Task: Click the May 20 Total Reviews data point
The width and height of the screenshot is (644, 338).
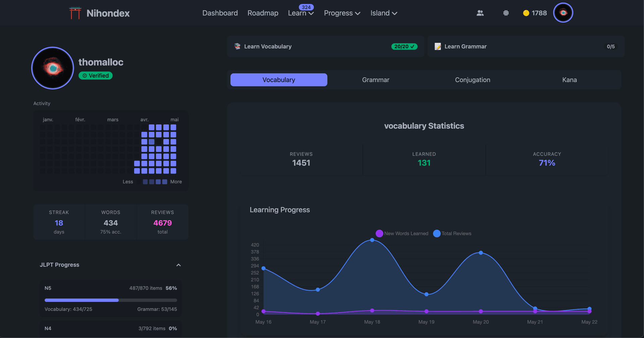Action: coord(481,253)
